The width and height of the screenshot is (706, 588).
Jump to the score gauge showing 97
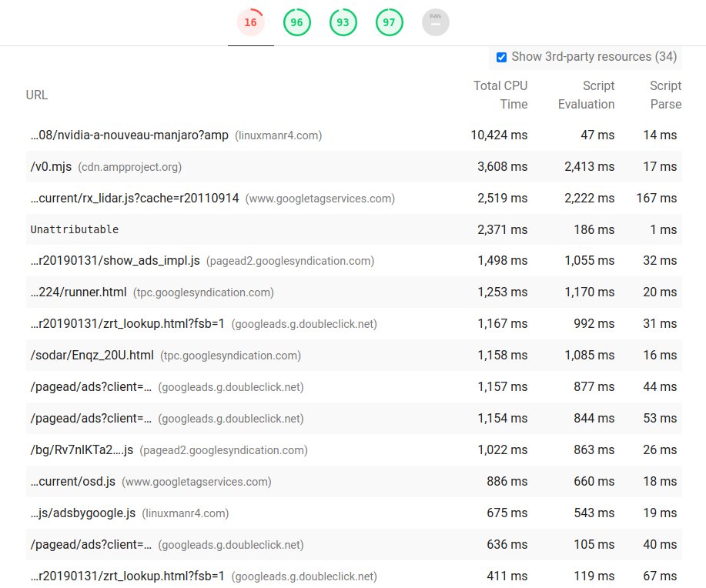point(389,22)
